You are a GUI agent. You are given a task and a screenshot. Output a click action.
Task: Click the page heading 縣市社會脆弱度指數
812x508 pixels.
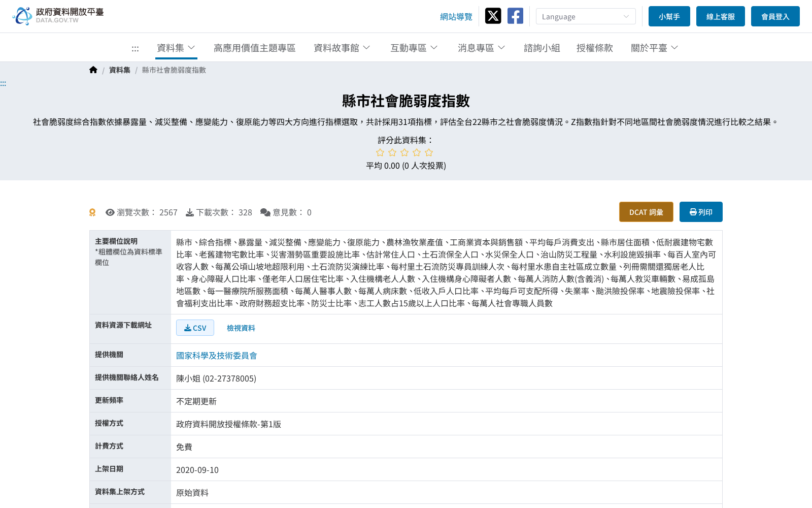click(x=406, y=101)
